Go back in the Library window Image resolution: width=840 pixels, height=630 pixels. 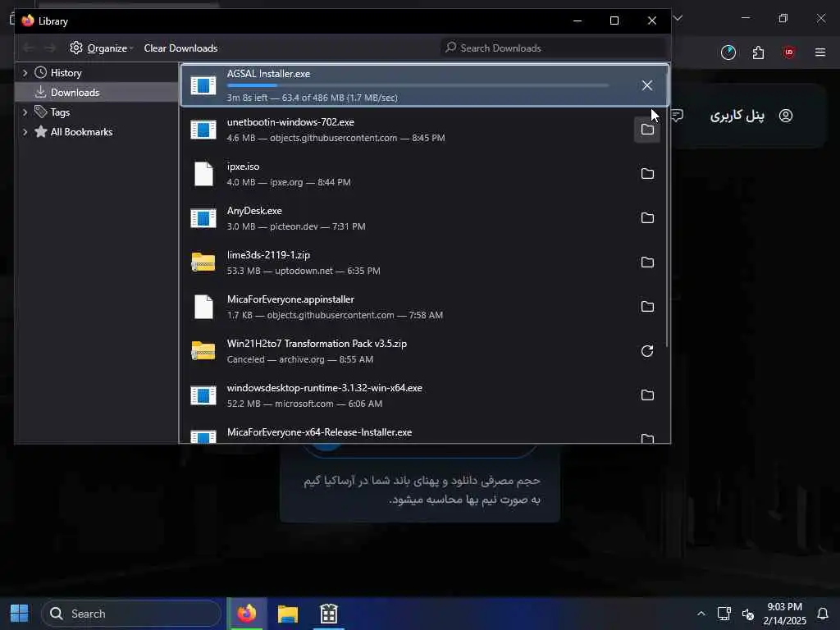click(x=29, y=48)
